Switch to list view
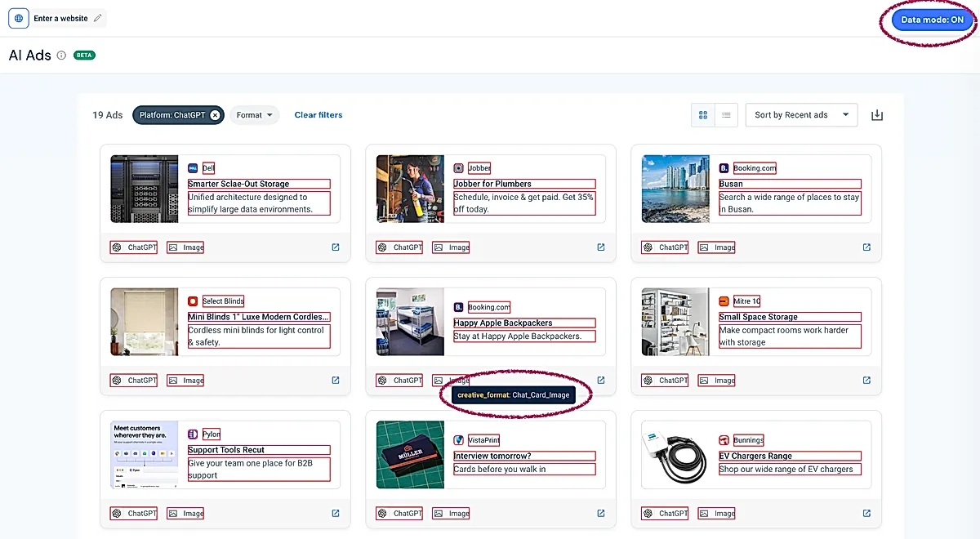The image size is (980, 539). 726,115
